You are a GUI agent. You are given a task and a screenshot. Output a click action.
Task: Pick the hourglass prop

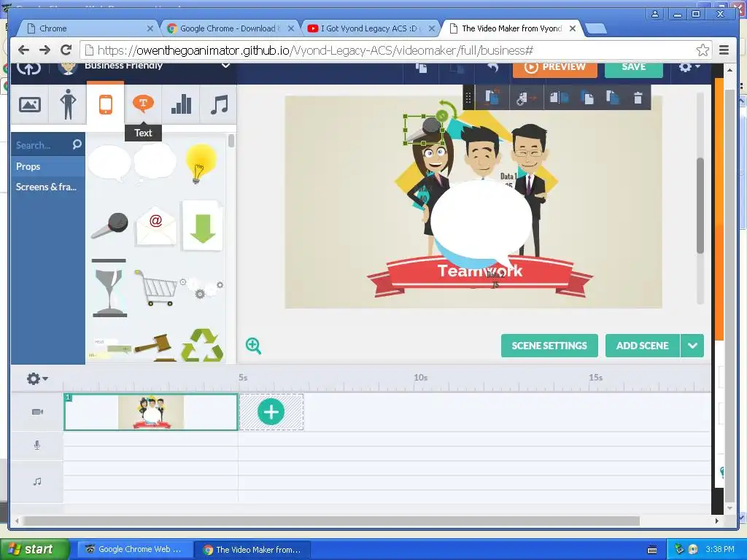pos(109,288)
